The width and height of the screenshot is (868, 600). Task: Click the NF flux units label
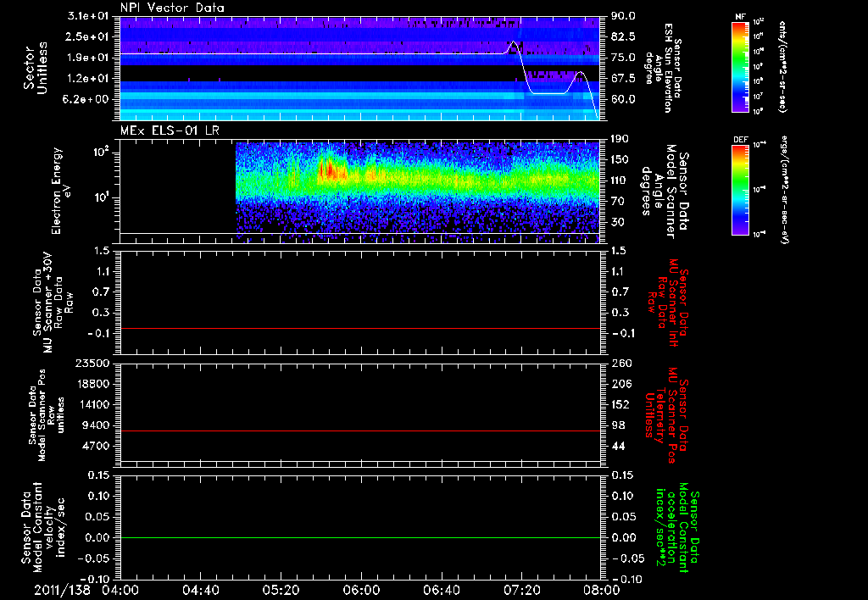point(782,67)
